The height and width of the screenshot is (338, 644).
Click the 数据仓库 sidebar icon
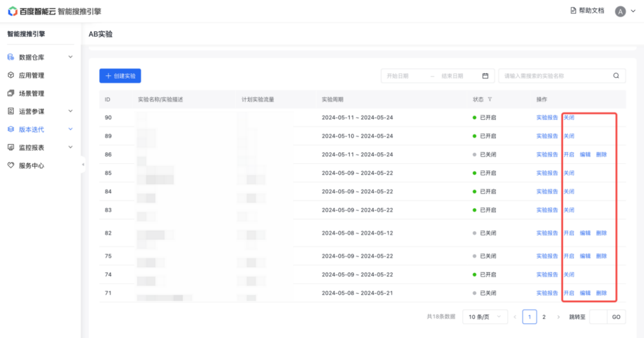tap(11, 57)
